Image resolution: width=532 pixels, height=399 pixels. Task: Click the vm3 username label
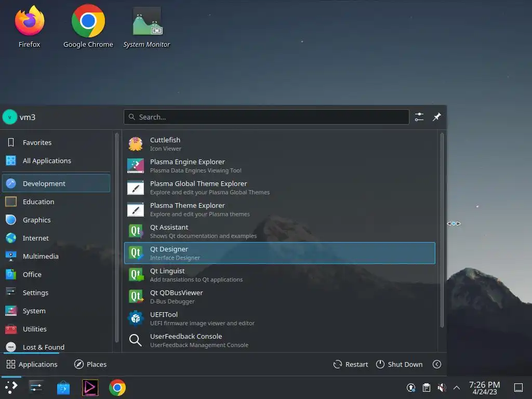pyautogui.click(x=28, y=117)
